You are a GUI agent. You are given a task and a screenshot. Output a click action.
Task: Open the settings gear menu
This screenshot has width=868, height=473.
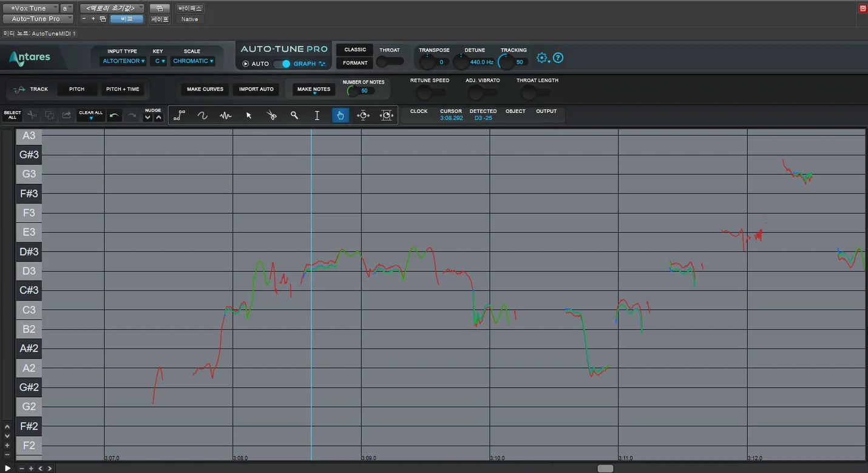click(542, 58)
